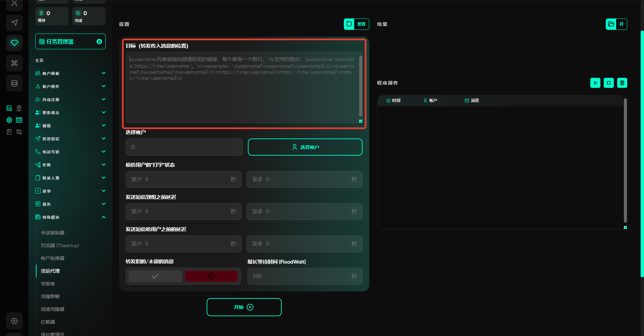Open the command key icon in left rail
Viewport: 644px width, 336px height.
(14, 63)
